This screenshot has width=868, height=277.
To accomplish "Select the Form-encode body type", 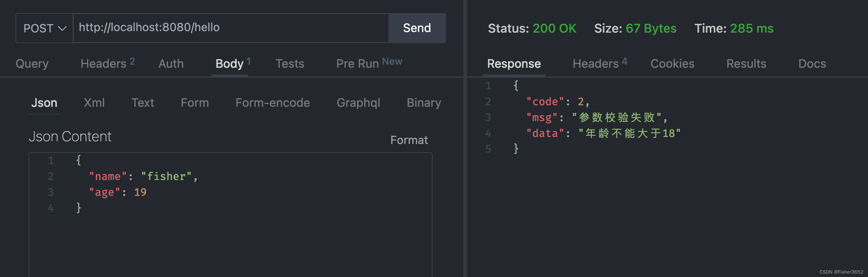I will (273, 103).
